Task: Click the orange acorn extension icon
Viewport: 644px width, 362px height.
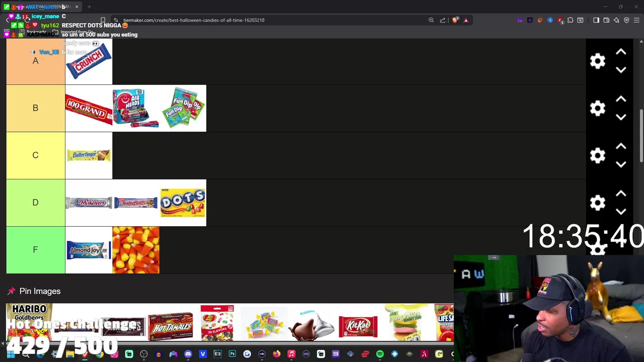Action: (x=540, y=20)
